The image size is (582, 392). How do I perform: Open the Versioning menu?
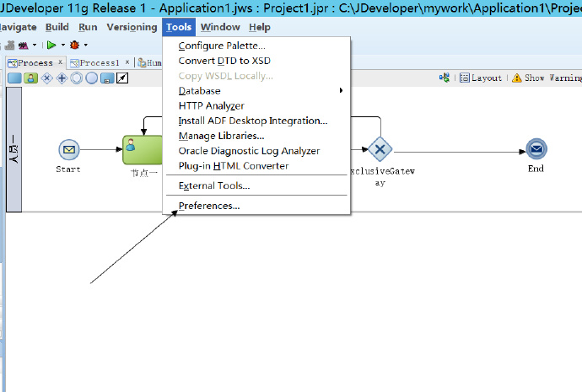coord(132,27)
